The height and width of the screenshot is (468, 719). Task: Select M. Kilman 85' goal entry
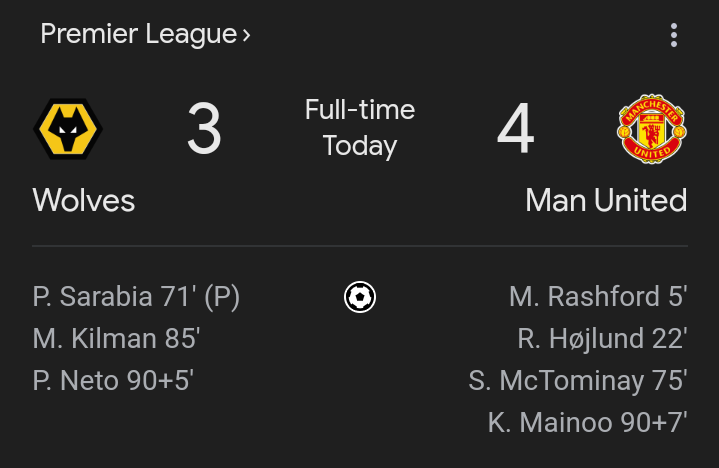pyautogui.click(x=116, y=339)
